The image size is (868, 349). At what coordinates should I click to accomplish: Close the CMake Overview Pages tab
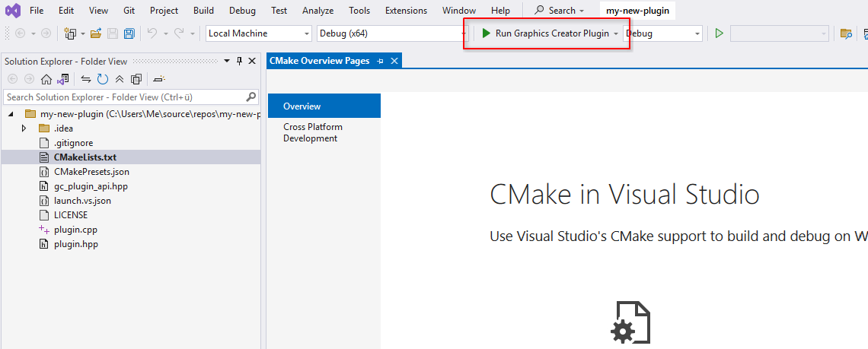[394, 61]
